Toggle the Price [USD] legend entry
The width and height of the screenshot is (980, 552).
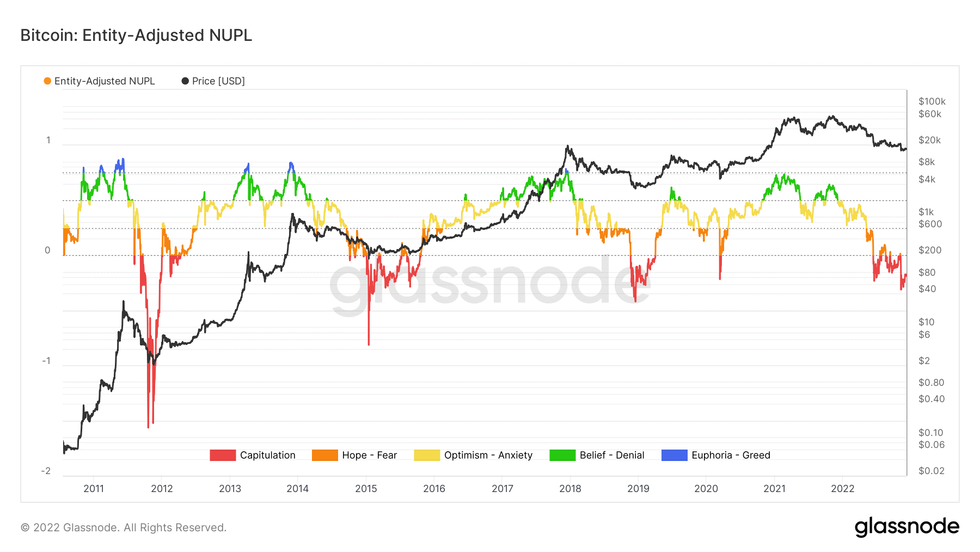[213, 81]
